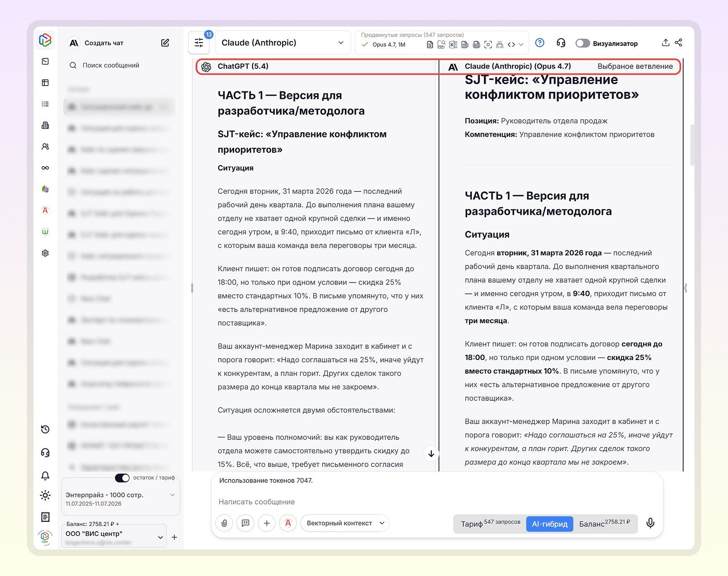Click the quote message icon in input bar
The image size is (728, 576).
pyautogui.click(x=246, y=523)
